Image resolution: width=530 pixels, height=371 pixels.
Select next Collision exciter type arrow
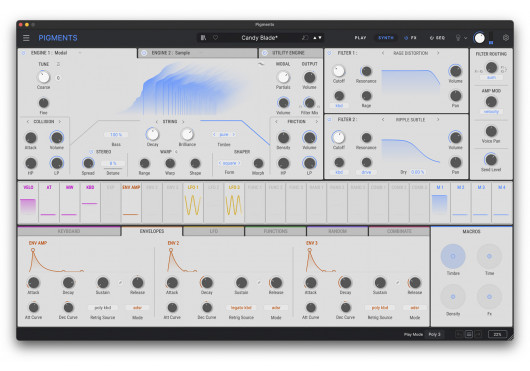click(x=60, y=121)
